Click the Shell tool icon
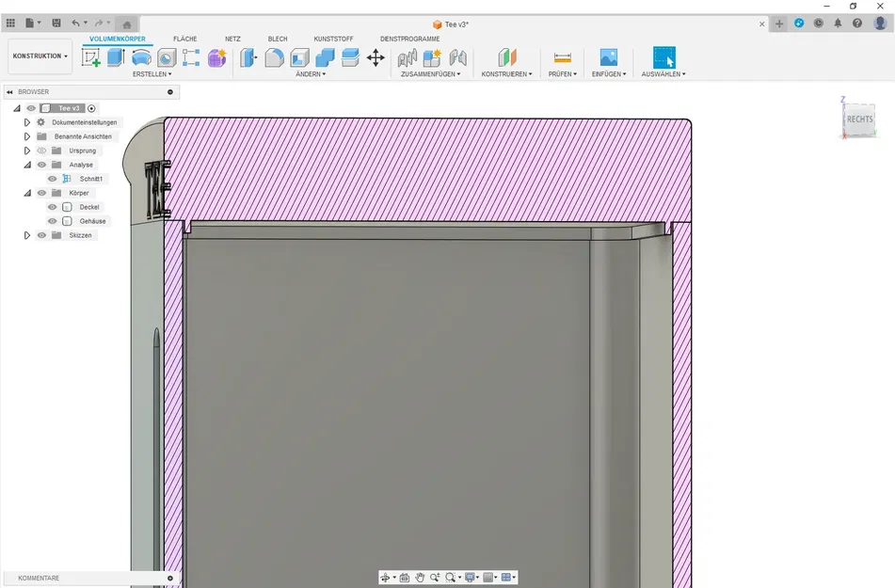The height and width of the screenshot is (588, 895). (x=299, y=57)
